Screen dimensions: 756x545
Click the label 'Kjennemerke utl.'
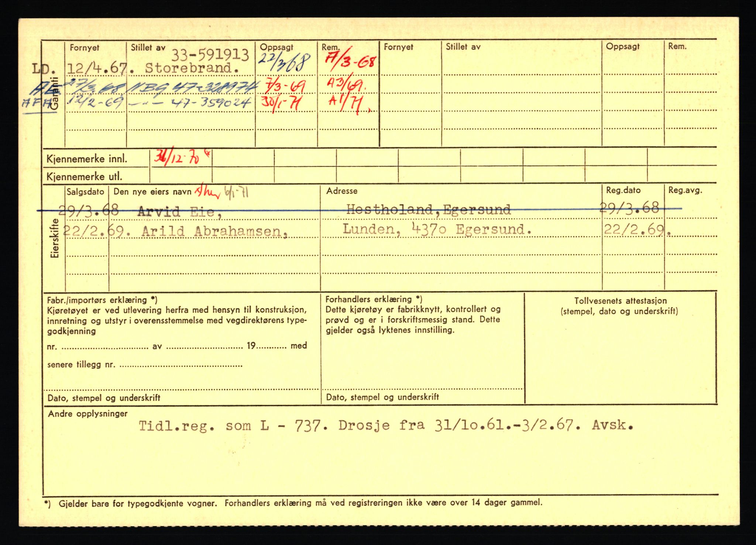tap(84, 177)
